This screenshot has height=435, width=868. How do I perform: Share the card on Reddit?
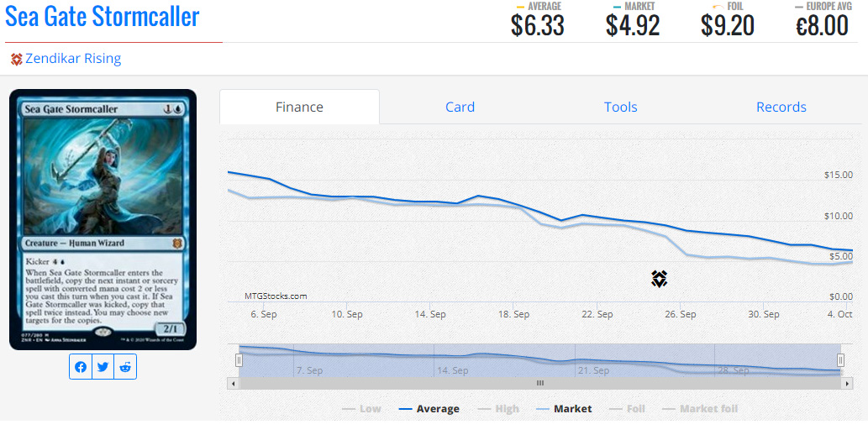pos(125,367)
